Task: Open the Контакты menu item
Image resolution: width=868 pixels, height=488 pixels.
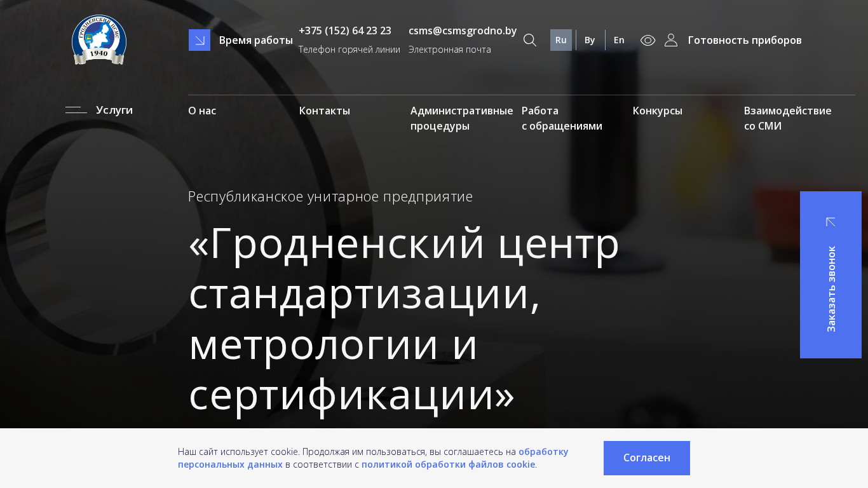Action: [325, 111]
